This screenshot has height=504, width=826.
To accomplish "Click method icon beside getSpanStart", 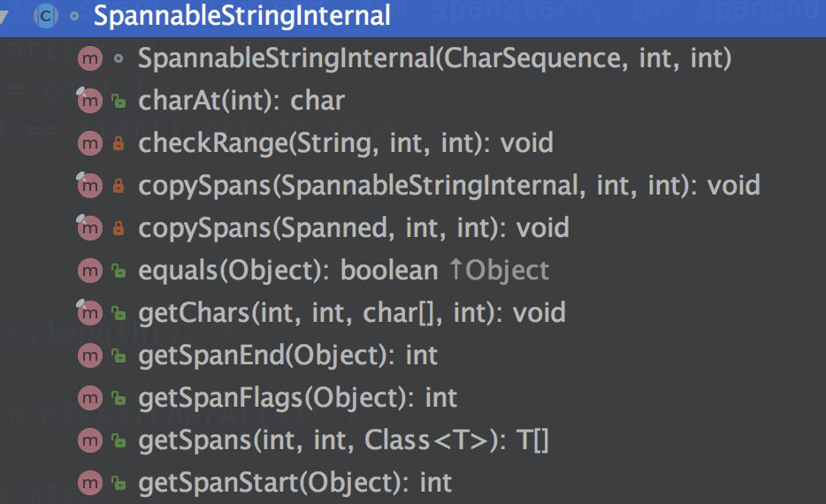I will (x=90, y=483).
